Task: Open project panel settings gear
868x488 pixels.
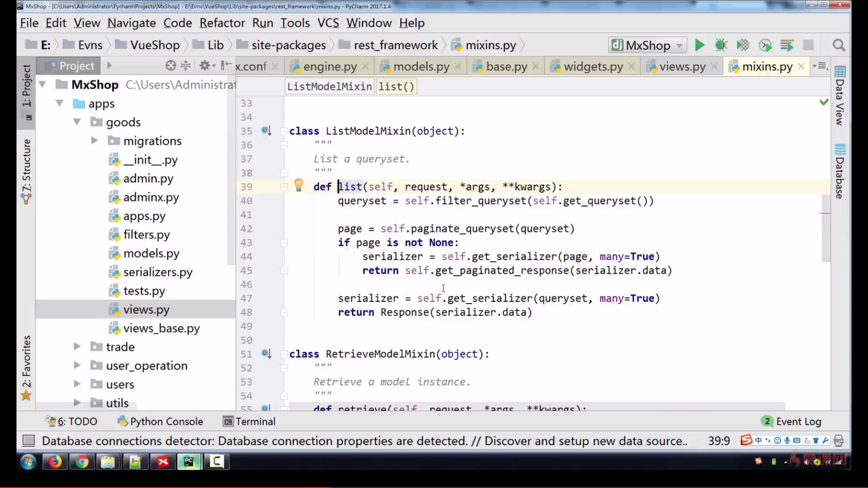Action: tap(205, 66)
